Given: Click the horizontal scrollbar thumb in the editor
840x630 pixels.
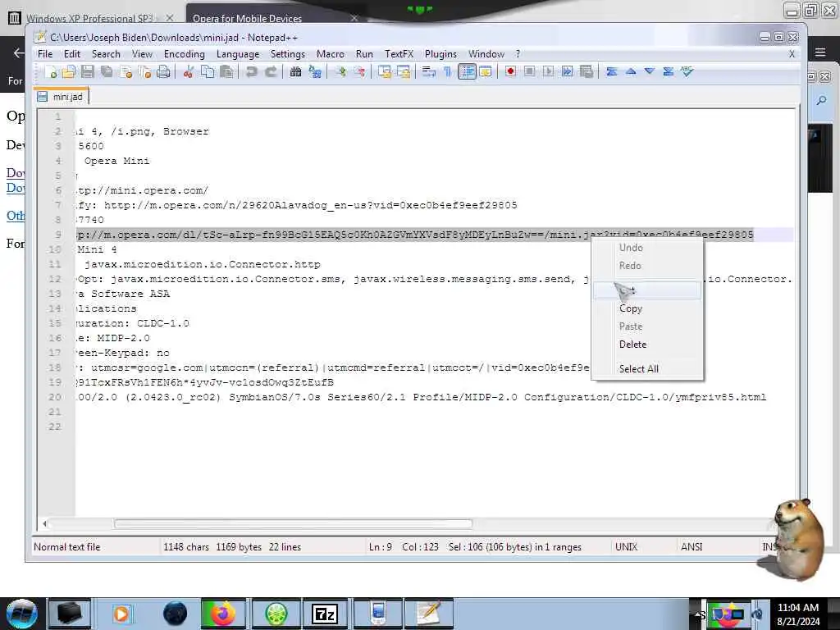Looking at the screenshot, I should point(293,523).
